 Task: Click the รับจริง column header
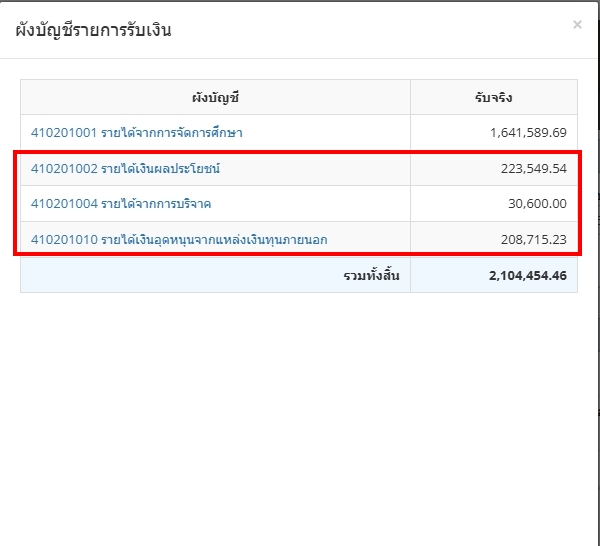point(494,98)
